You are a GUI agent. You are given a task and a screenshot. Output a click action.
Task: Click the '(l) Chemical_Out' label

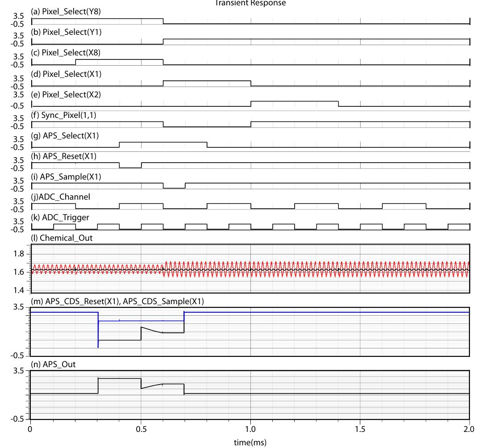pyautogui.click(x=62, y=238)
